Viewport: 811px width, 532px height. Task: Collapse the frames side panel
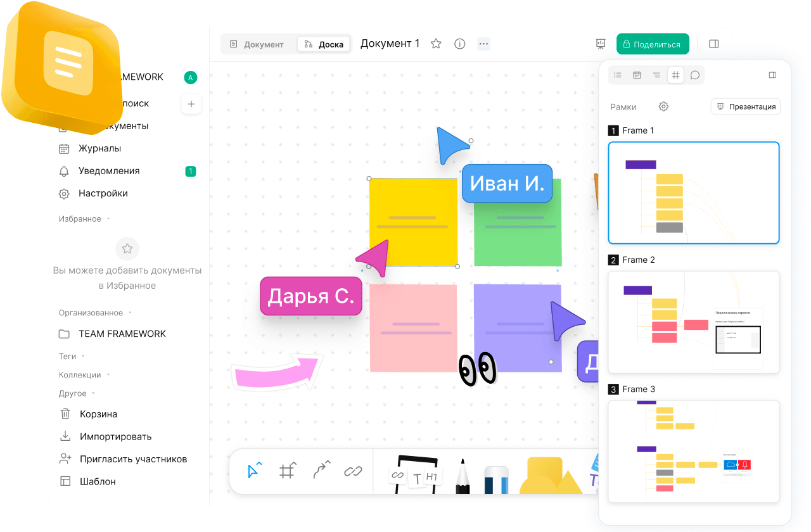[x=772, y=75]
